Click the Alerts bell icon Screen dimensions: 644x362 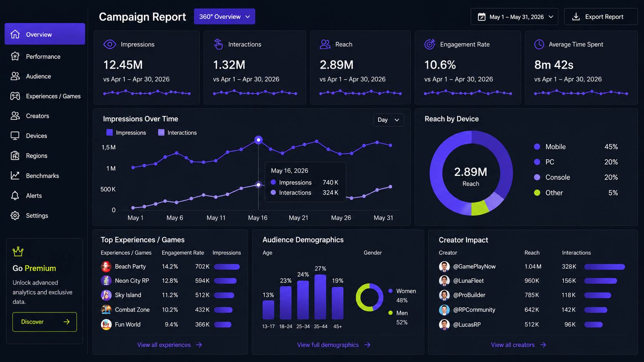15,196
